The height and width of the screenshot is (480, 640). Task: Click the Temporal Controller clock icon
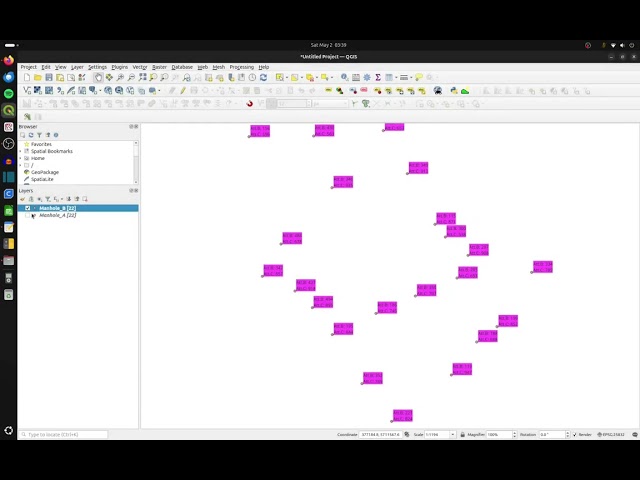click(252, 77)
